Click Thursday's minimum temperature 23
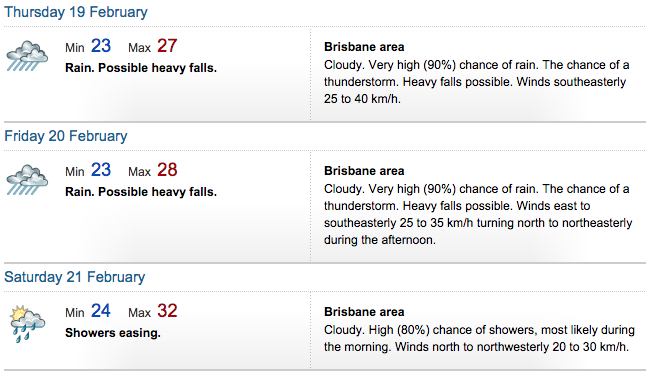The height and width of the screenshot is (374, 646). [x=101, y=46]
